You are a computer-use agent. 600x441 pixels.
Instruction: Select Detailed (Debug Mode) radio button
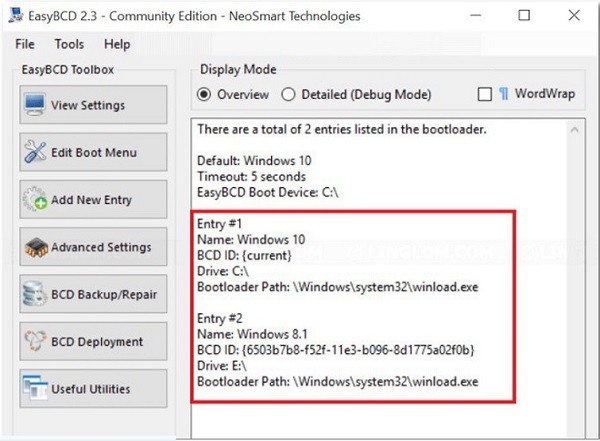click(289, 95)
